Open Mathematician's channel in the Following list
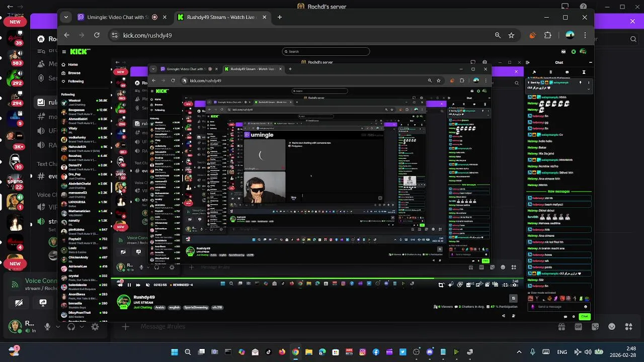The height and width of the screenshot is (362, 644). [x=84, y=212]
